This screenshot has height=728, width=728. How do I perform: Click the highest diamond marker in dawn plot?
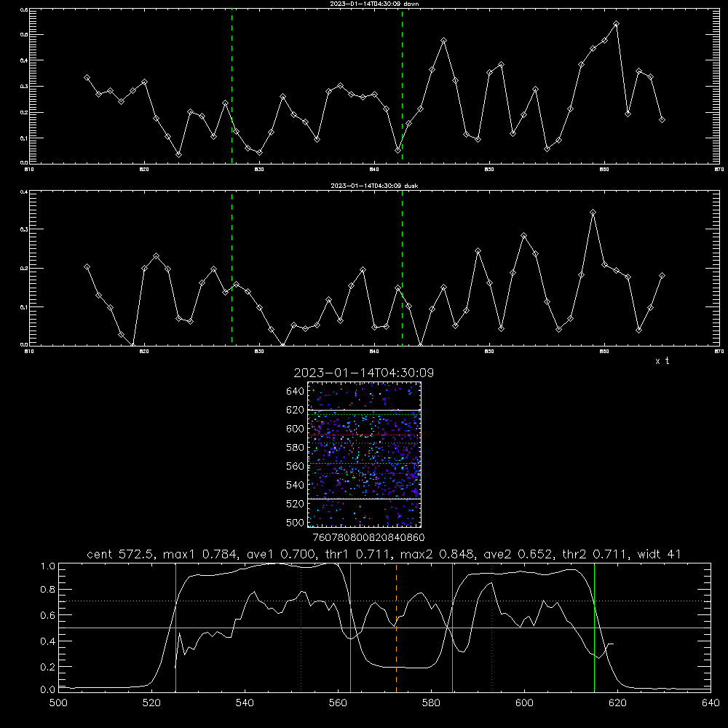(616, 24)
